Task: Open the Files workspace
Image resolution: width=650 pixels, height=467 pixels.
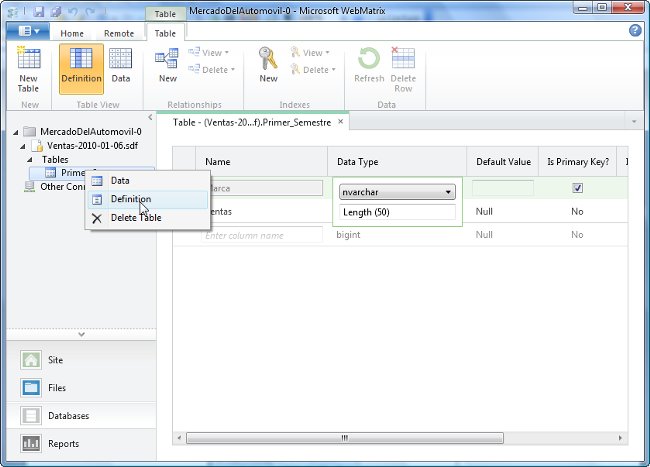Action: tap(81, 388)
